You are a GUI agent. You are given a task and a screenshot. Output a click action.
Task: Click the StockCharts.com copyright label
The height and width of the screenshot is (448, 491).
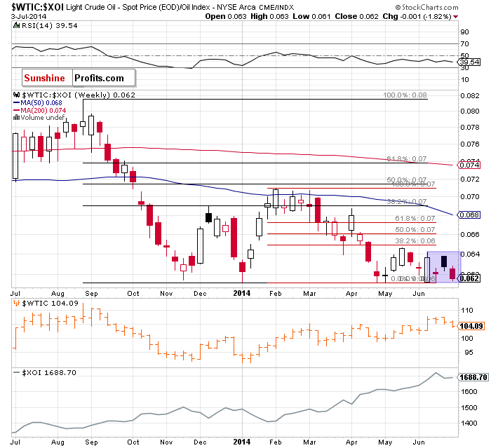point(426,7)
